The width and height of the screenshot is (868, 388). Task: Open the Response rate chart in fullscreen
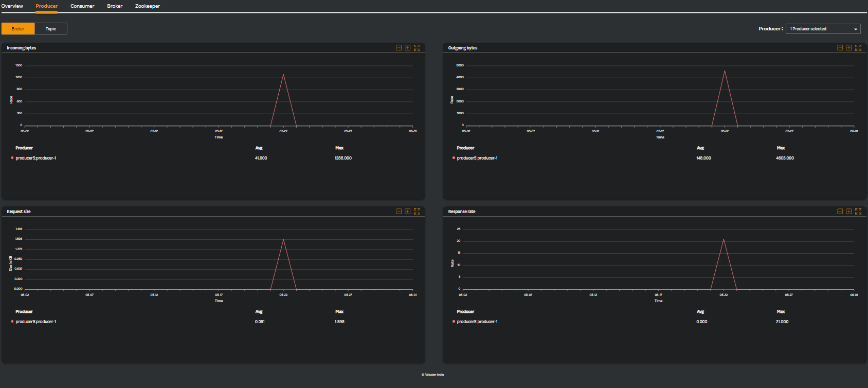858,211
